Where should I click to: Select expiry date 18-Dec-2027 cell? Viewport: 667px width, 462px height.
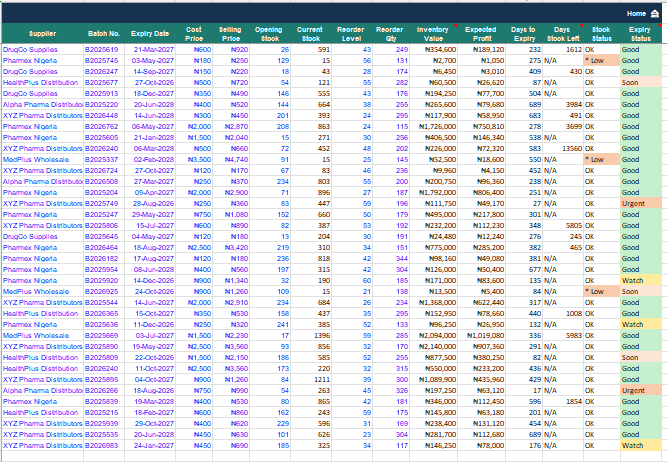tap(150, 94)
